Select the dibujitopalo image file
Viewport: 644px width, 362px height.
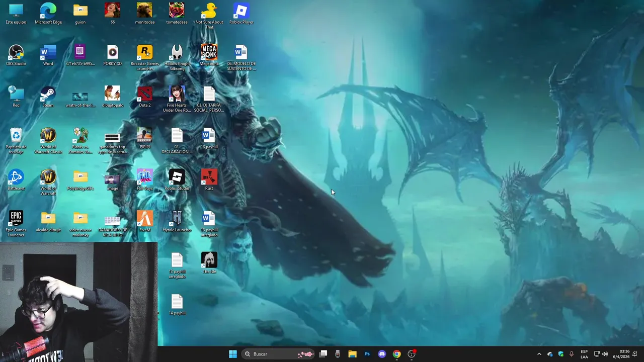pos(112,97)
